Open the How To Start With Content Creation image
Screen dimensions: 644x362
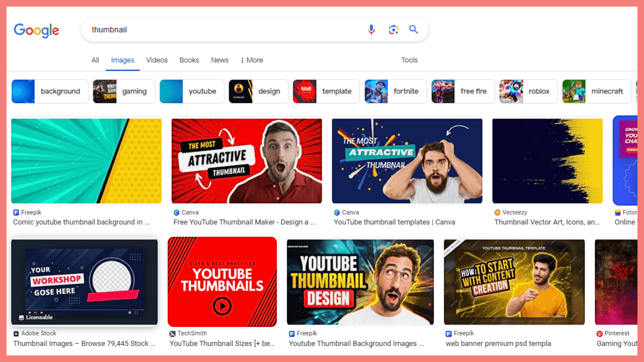pos(514,282)
